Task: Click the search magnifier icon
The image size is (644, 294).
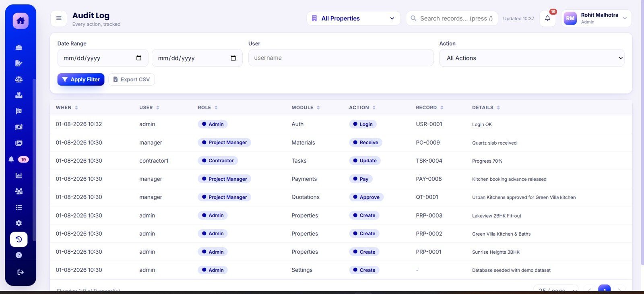Action: tap(413, 19)
